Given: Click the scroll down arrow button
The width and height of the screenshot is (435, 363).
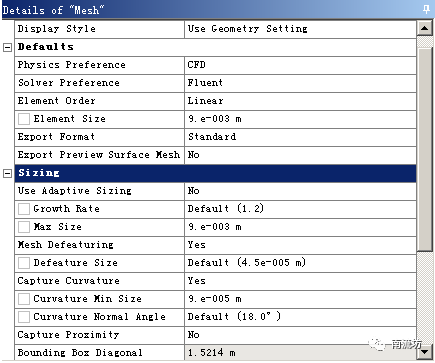Looking at the screenshot, I should tap(425, 352).
